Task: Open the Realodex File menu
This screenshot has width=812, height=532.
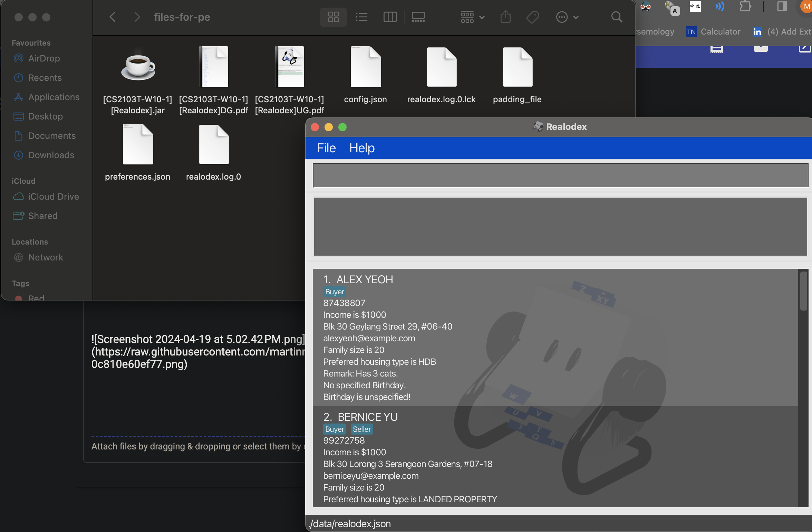Action: (326, 148)
